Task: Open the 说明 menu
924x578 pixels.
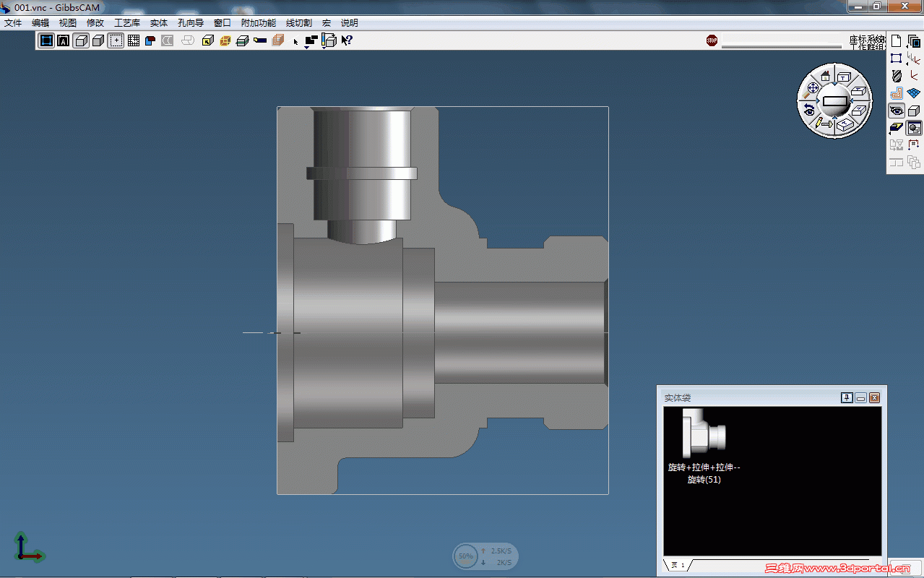Action: point(350,23)
